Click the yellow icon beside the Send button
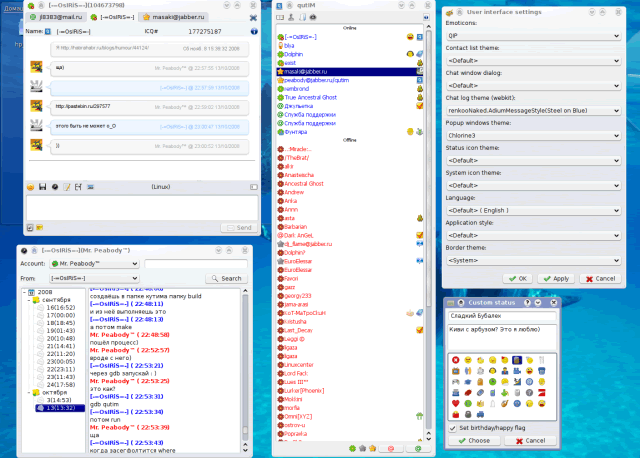The height and width of the screenshot is (458, 640). point(40,227)
